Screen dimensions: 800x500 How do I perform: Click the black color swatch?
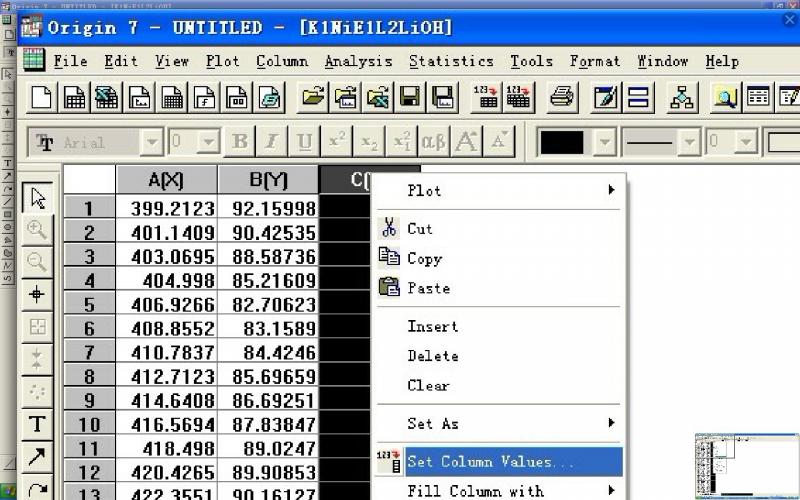pos(562,142)
